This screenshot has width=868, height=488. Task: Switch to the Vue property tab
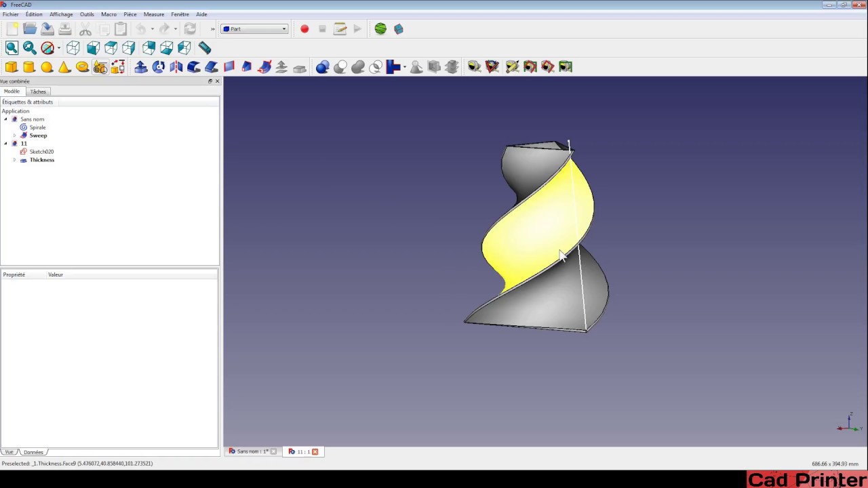9,452
